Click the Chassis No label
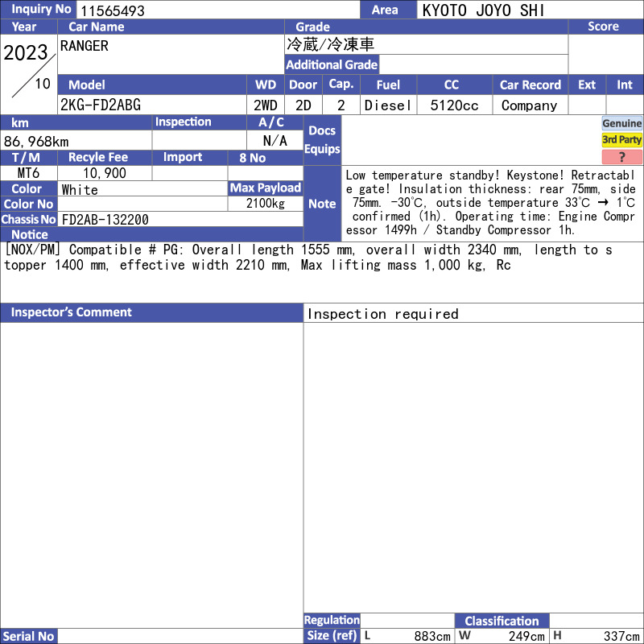Image resolution: width=644 pixels, height=644 pixels. (x=28, y=219)
